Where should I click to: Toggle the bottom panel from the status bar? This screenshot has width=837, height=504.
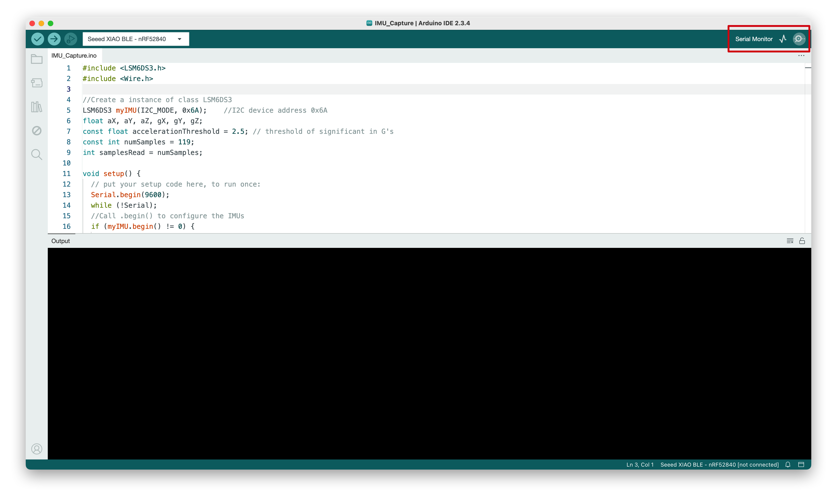[x=801, y=465]
